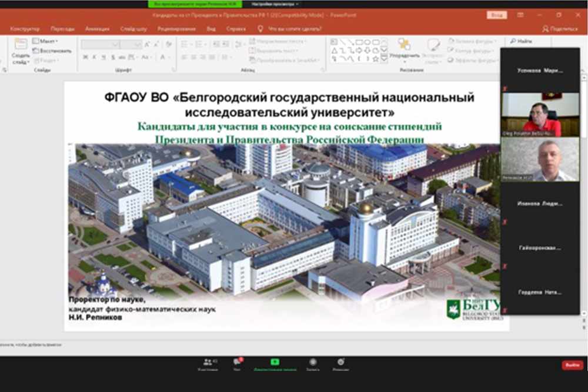Toggle italic text formatting
Image resolution: width=588 pixels, height=392 pixels.
click(x=94, y=57)
